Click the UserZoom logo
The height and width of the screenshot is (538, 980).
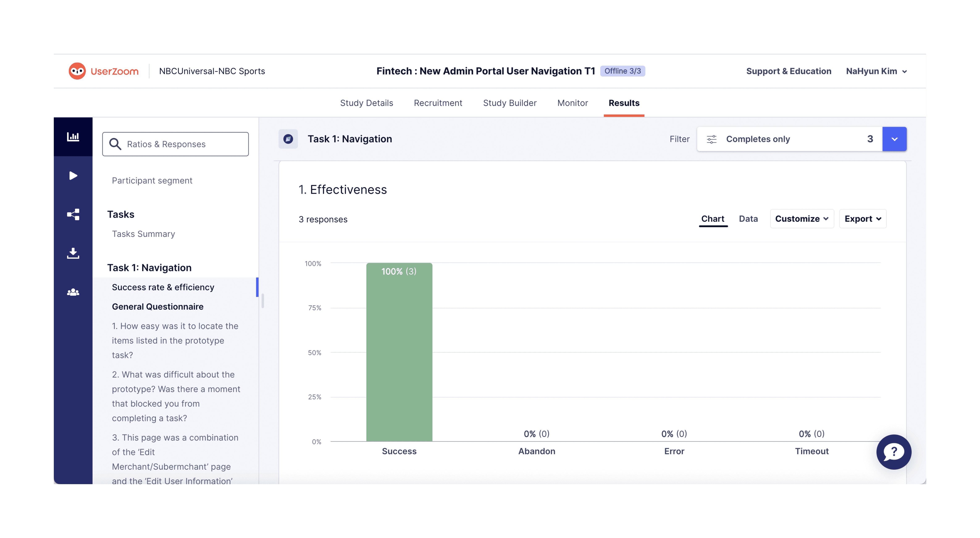click(104, 71)
